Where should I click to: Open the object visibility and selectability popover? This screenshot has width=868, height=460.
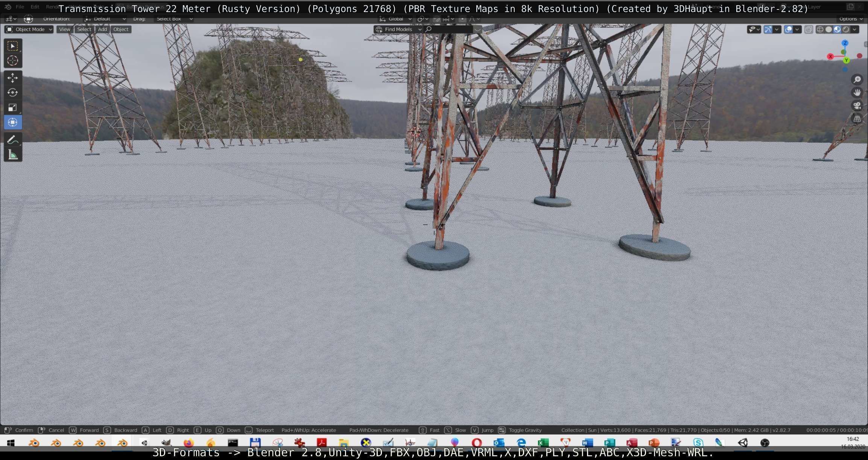(x=754, y=29)
